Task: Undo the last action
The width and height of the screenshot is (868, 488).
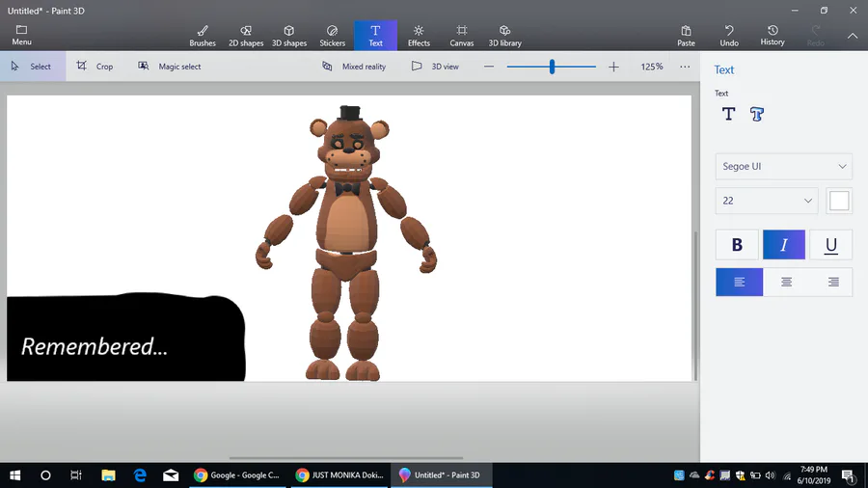Action: click(729, 36)
